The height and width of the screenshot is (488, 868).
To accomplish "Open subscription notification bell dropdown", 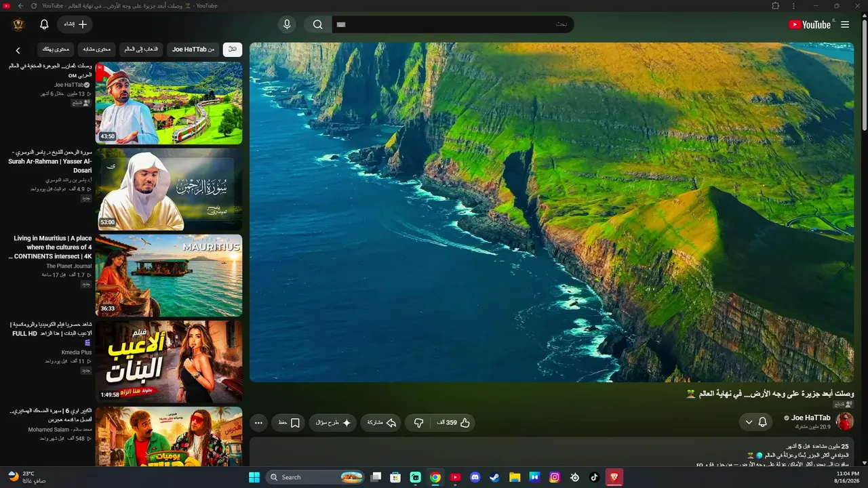I will pyautogui.click(x=756, y=422).
